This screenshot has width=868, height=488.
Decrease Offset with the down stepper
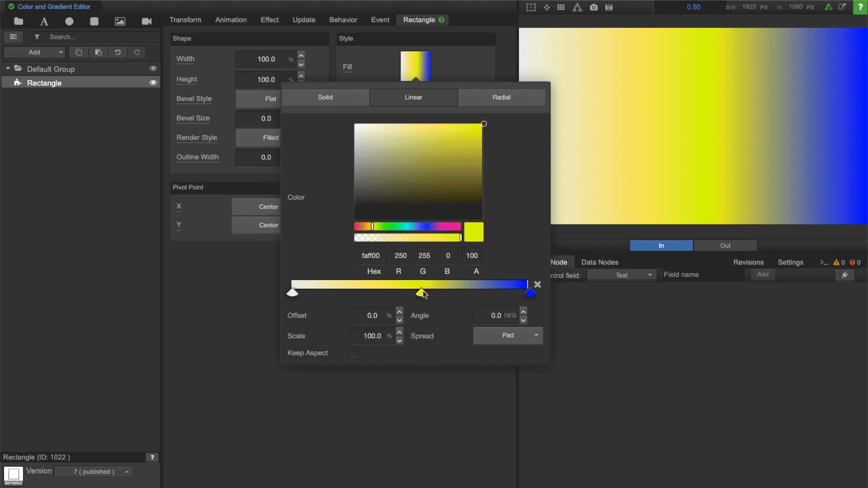(x=399, y=320)
